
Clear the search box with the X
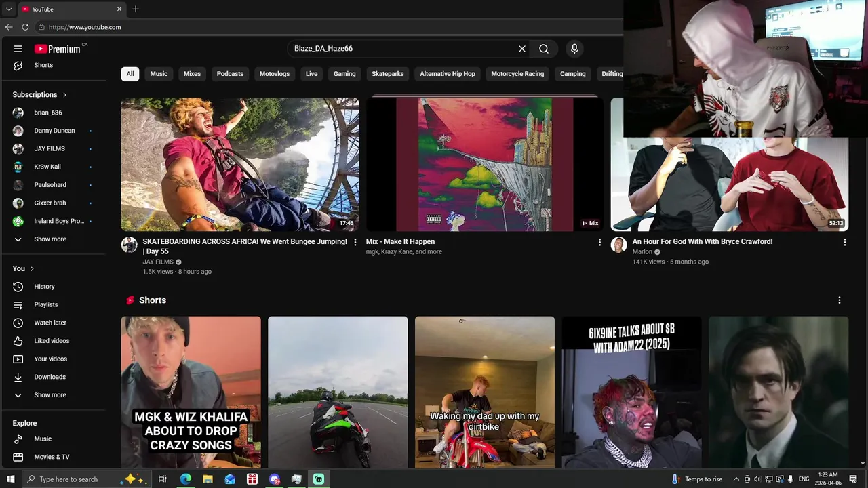pyautogui.click(x=522, y=49)
